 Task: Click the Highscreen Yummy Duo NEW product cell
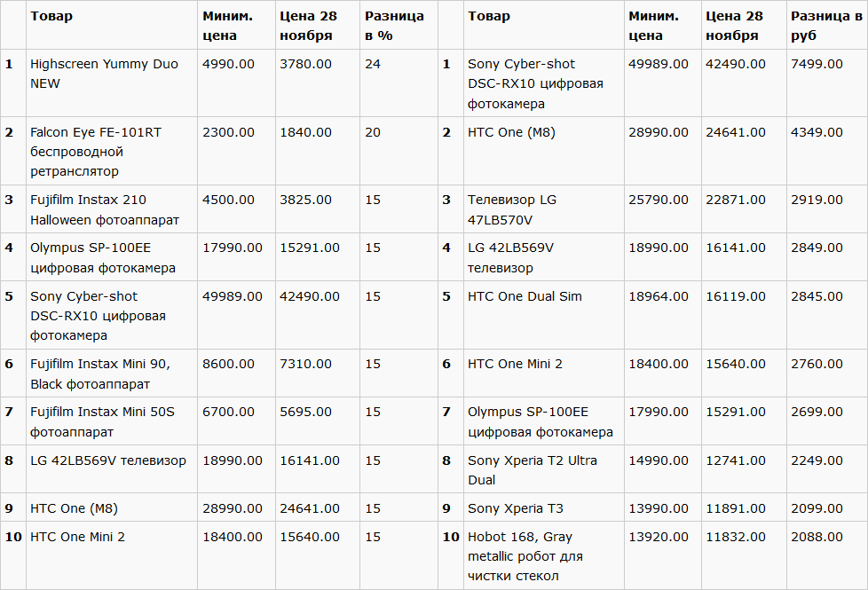(x=104, y=74)
